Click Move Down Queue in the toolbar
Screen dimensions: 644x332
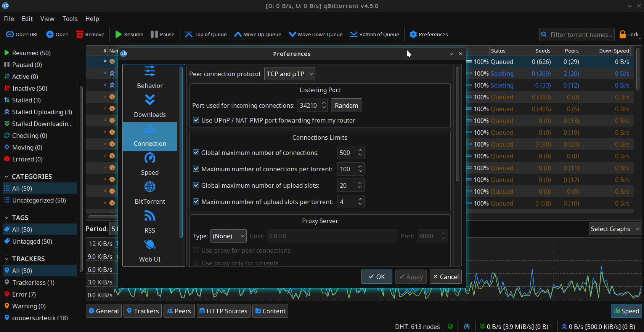pyautogui.click(x=316, y=34)
